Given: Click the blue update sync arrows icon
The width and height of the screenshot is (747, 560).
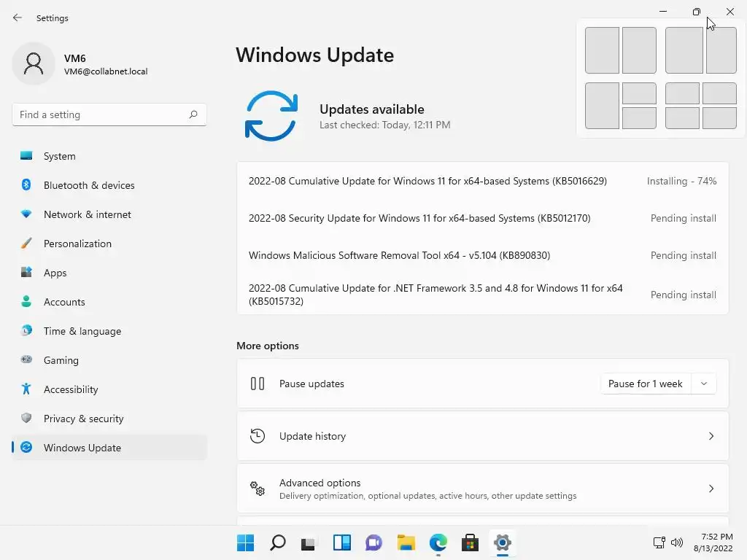Looking at the screenshot, I should pyautogui.click(x=271, y=116).
